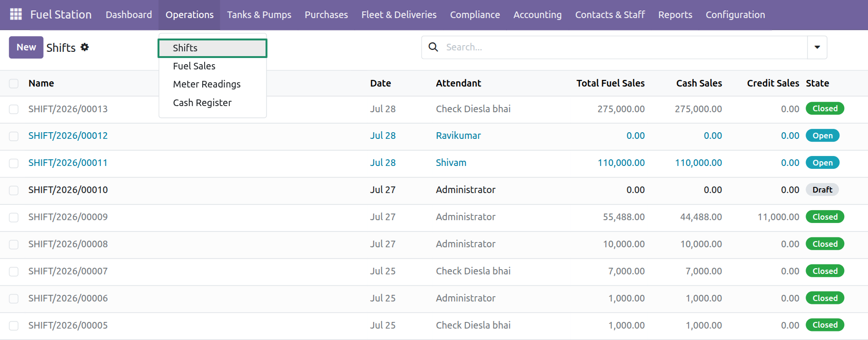The height and width of the screenshot is (340, 868).
Task: Click the Fuel Station app title
Action: (x=61, y=15)
